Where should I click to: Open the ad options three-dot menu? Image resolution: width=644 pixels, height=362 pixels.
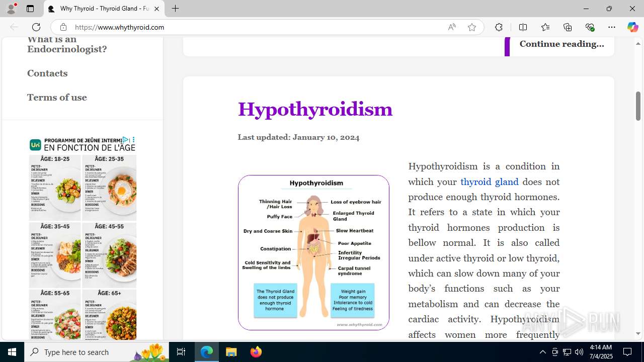[x=133, y=140]
